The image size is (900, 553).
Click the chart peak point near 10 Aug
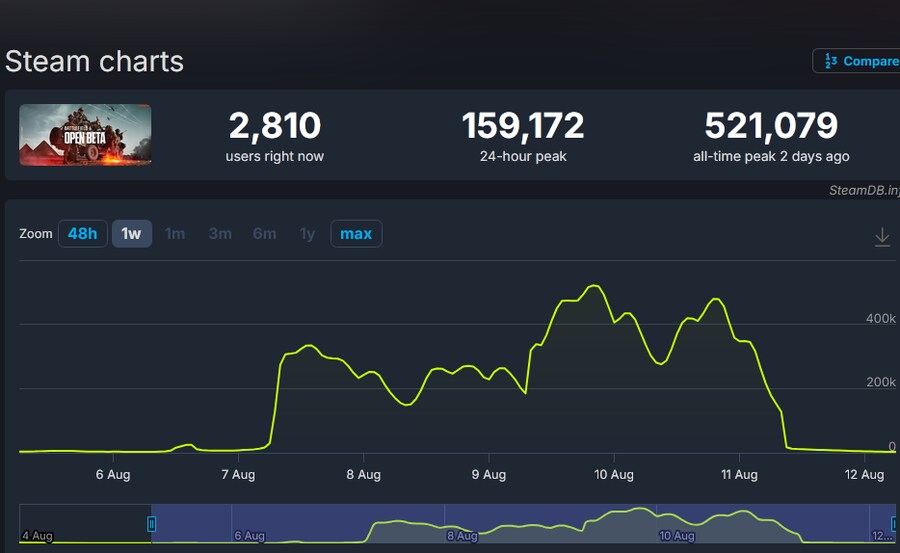595,285
